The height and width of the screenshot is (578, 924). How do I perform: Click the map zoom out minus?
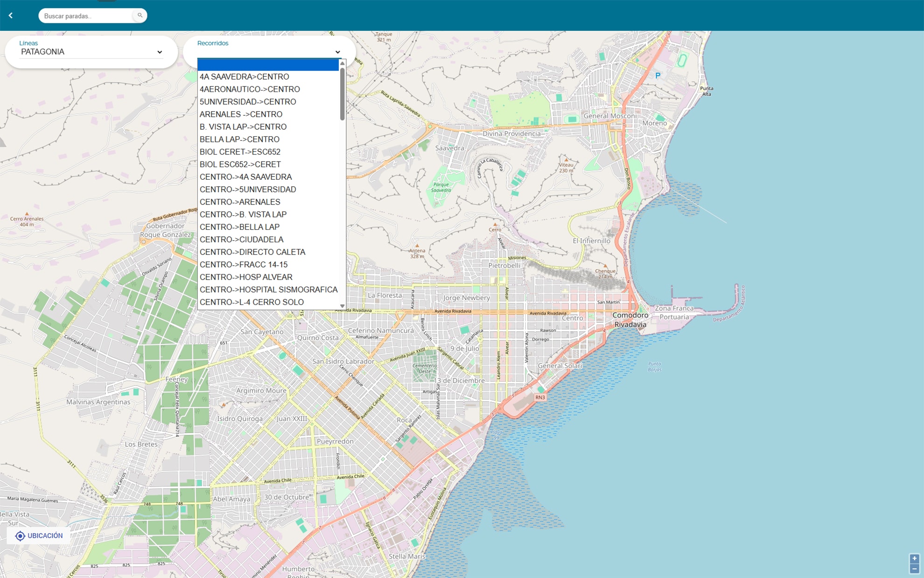point(914,569)
